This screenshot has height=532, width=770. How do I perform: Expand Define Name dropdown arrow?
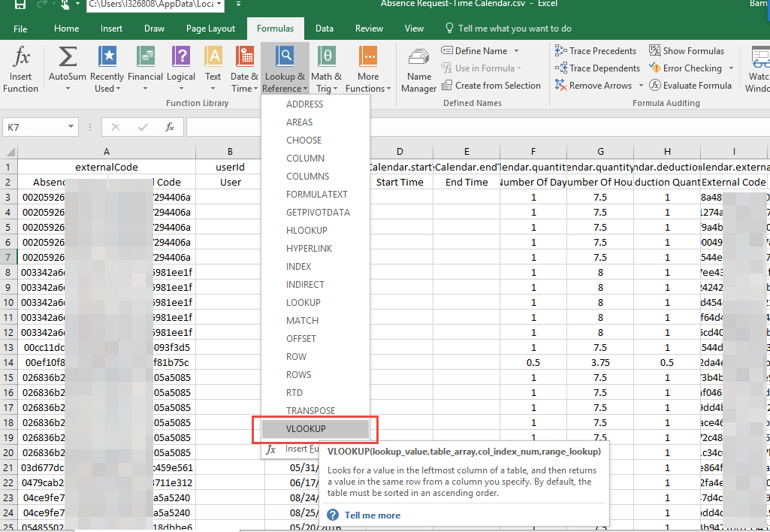tap(516, 50)
